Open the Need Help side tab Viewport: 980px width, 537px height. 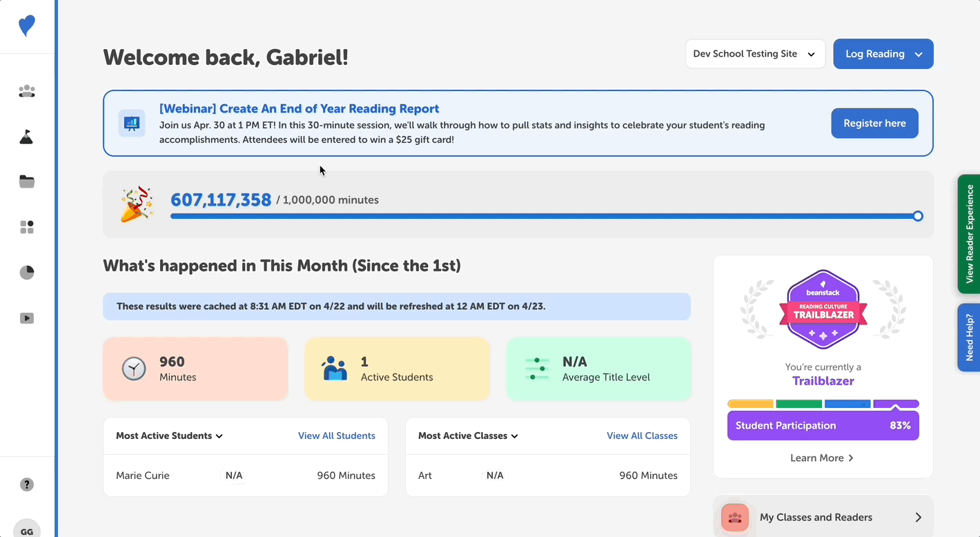(x=970, y=338)
